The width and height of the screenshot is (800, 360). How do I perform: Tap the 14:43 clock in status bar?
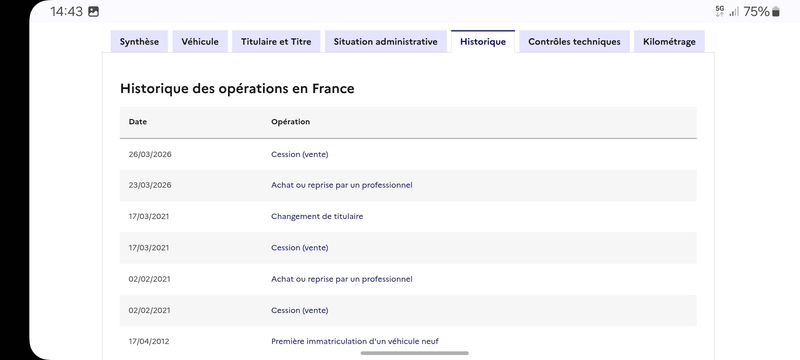[66, 12]
